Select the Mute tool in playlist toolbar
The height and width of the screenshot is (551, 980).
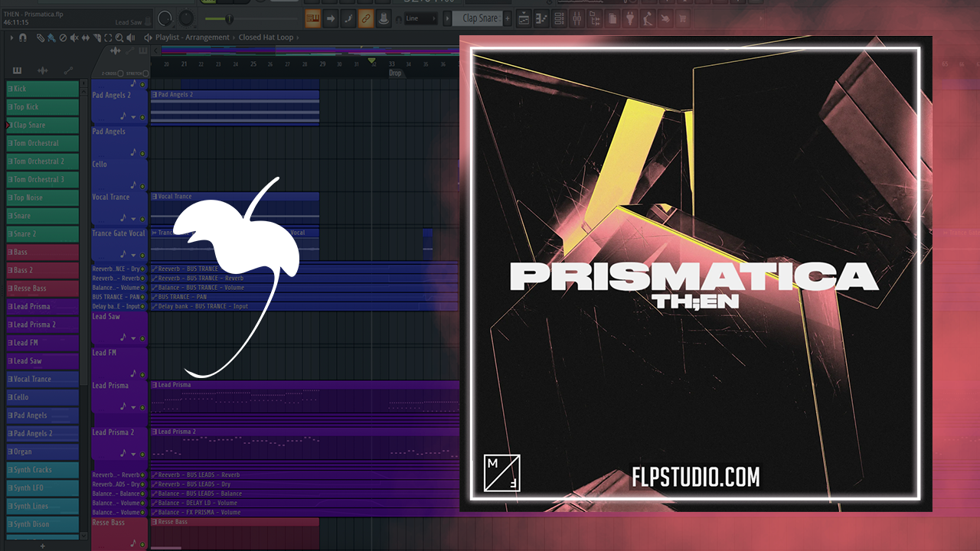click(x=75, y=37)
